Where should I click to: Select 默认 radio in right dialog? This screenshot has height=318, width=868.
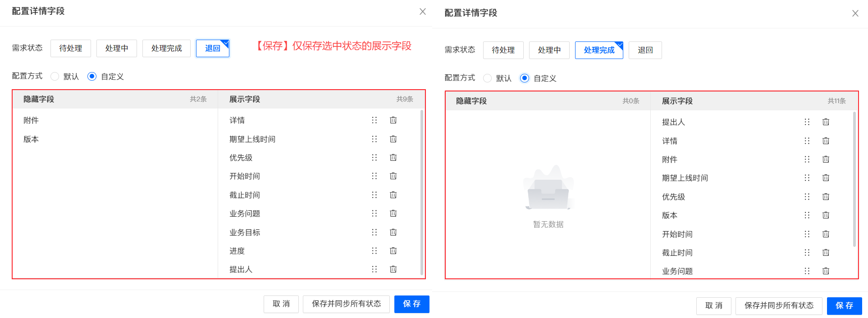point(488,78)
